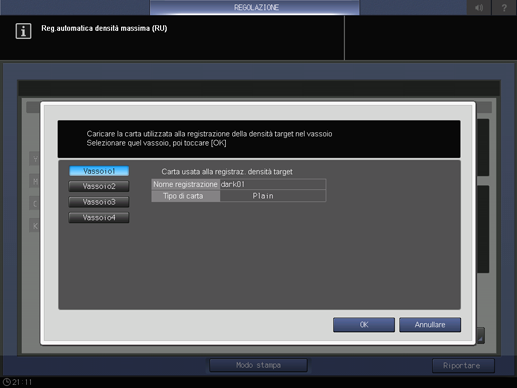The width and height of the screenshot is (517, 388).
Task: Open help with question mark icon
Action: tap(504, 7)
